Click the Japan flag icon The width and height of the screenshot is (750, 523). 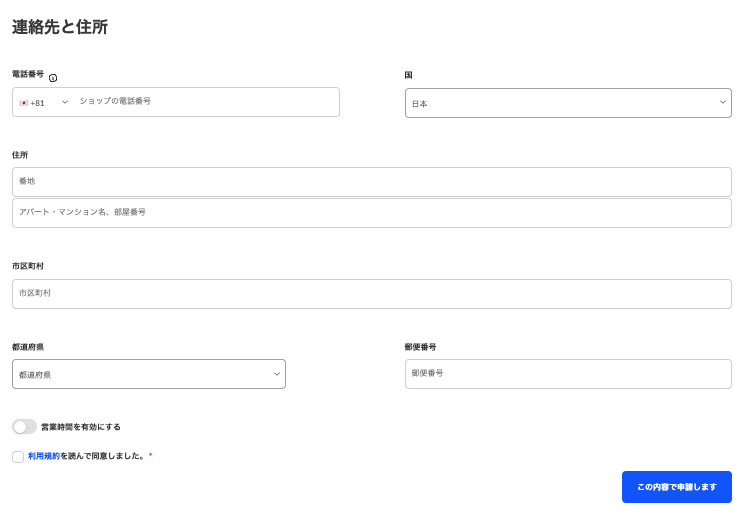[23, 102]
